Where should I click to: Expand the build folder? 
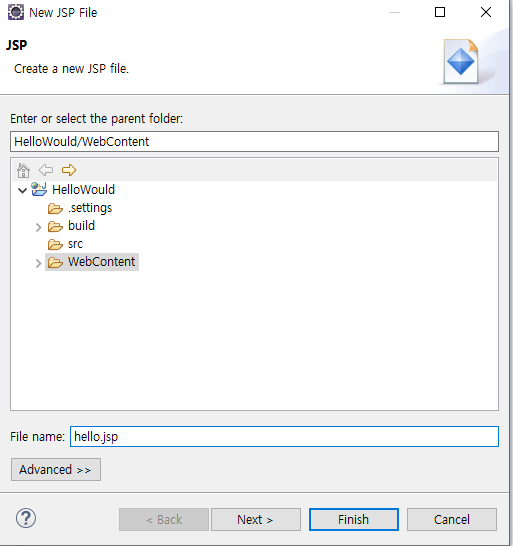coord(39,227)
